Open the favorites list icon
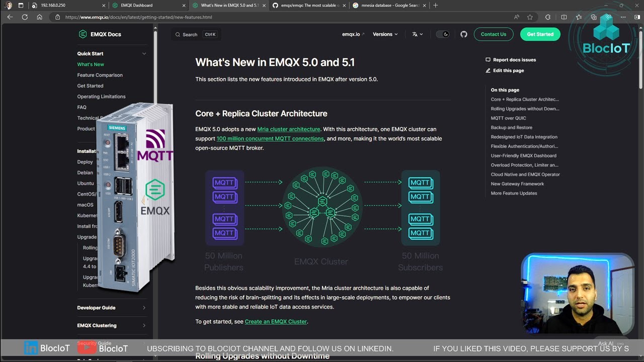The height and width of the screenshot is (362, 644). [x=579, y=17]
